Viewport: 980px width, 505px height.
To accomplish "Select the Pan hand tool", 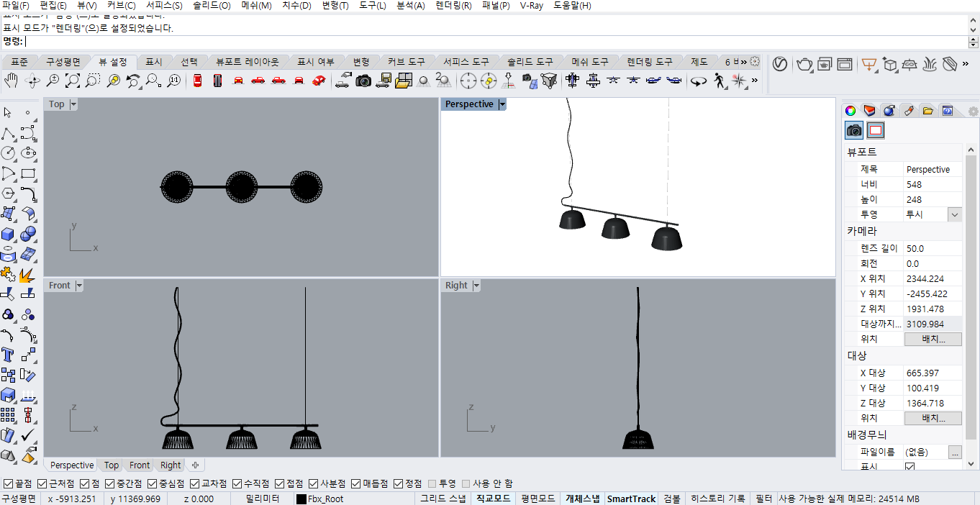I will [12, 81].
